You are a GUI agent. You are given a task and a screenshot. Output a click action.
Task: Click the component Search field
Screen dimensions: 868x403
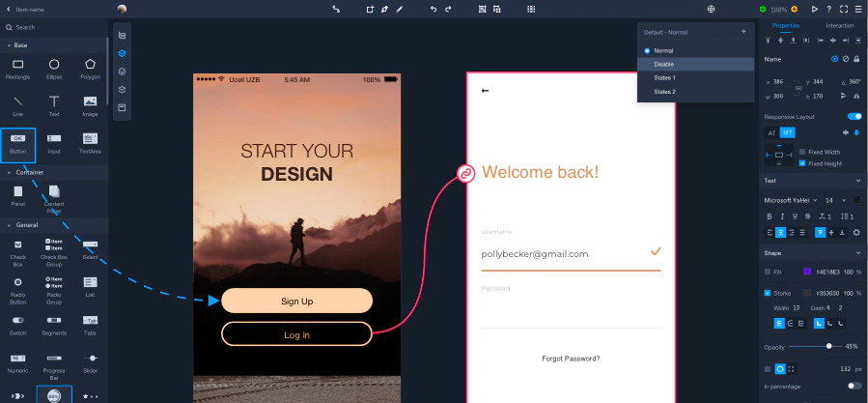[x=54, y=27]
